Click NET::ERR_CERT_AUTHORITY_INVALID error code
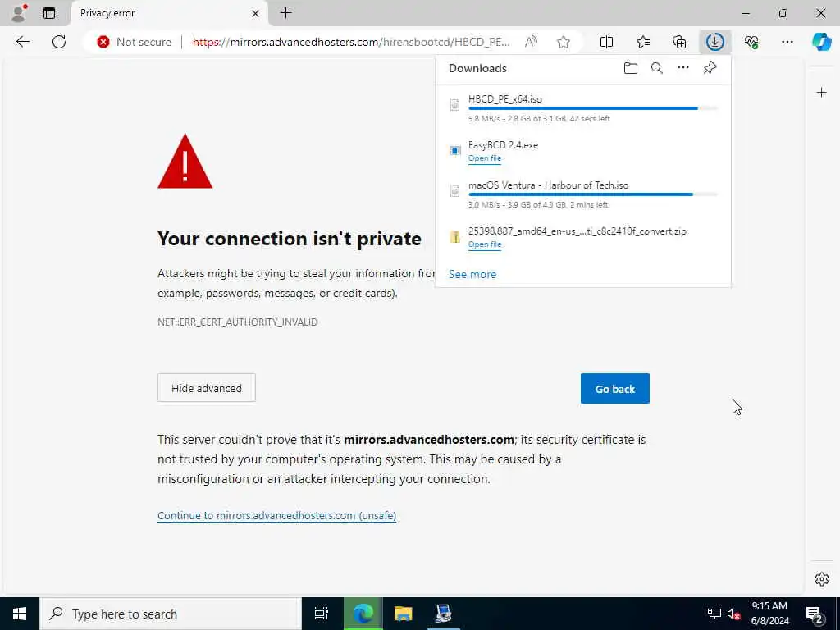 click(238, 322)
